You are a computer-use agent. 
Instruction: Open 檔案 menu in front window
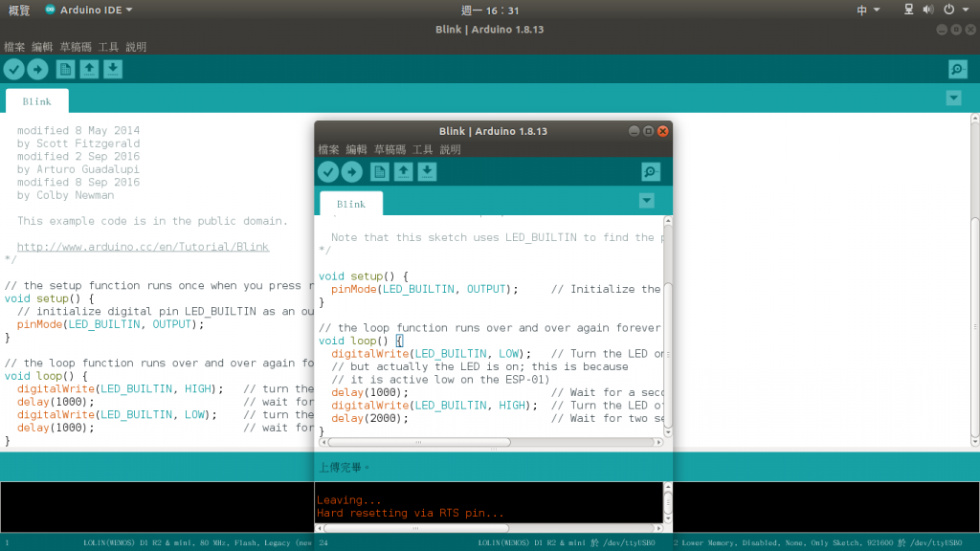click(329, 149)
